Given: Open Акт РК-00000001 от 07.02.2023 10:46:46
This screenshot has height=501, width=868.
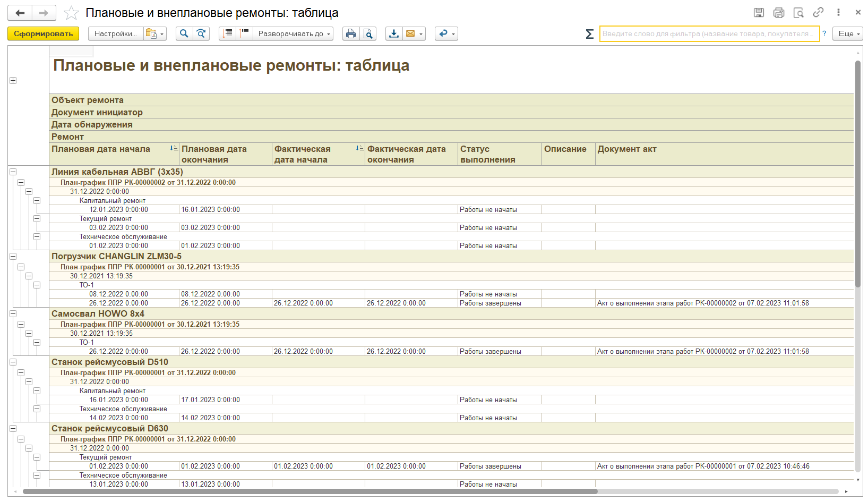Looking at the screenshot, I should (x=703, y=466).
